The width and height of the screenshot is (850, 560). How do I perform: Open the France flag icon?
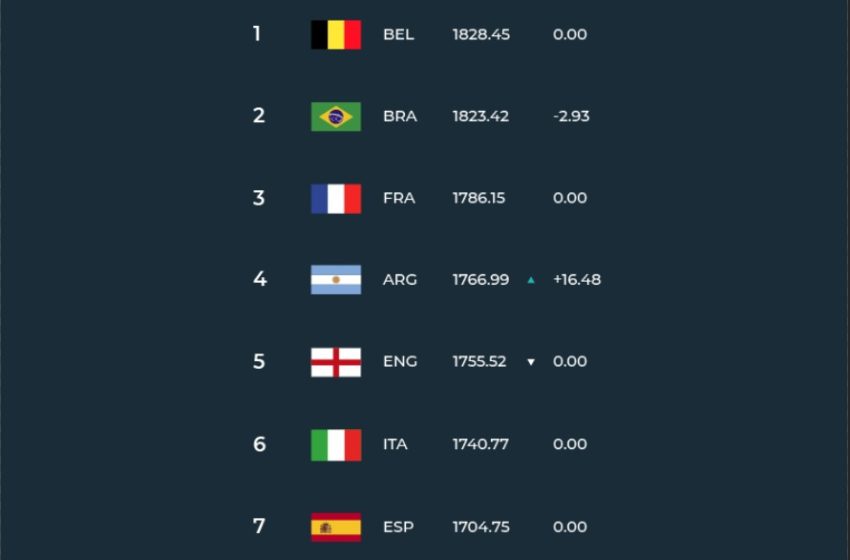[x=336, y=198]
